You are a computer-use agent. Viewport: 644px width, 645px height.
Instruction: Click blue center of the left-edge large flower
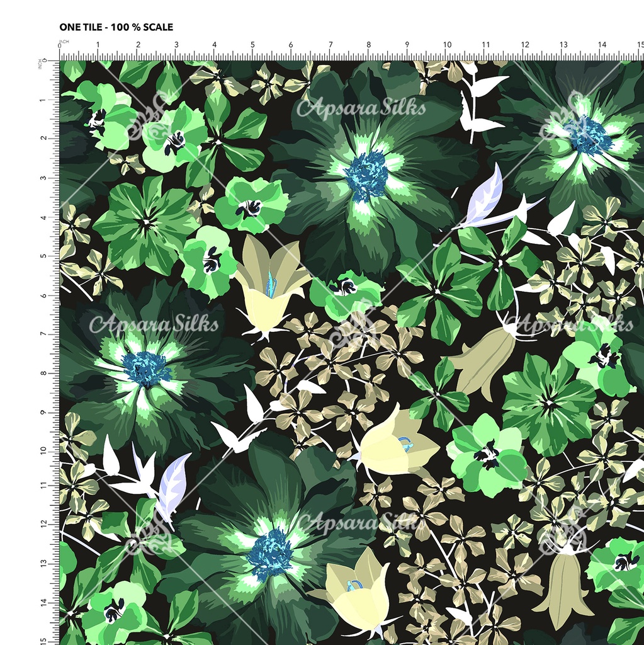pyautogui.click(x=147, y=368)
